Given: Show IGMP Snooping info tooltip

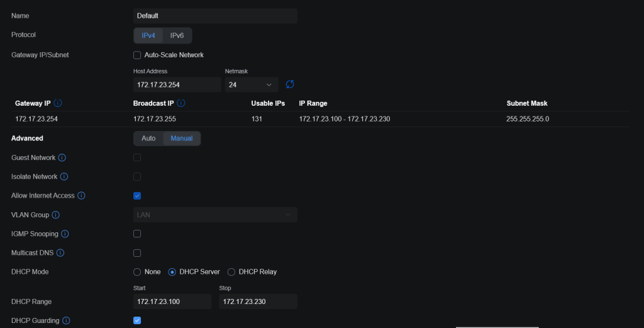Looking at the screenshot, I should (x=65, y=234).
